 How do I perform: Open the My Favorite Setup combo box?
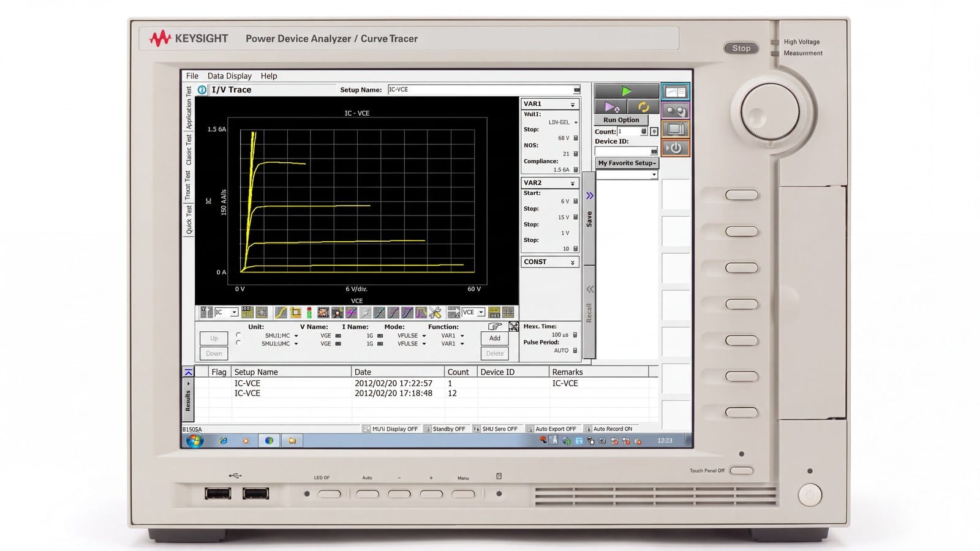click(x=627, y=175)
